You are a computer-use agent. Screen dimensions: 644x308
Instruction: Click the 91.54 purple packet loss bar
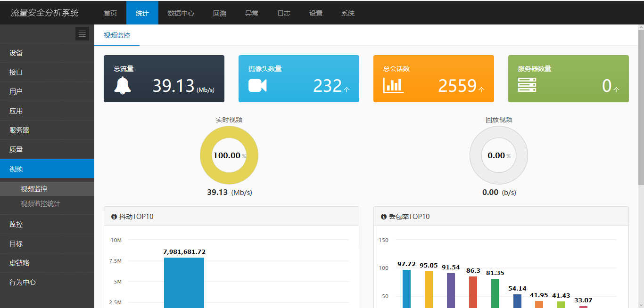[x=451, y=291]
